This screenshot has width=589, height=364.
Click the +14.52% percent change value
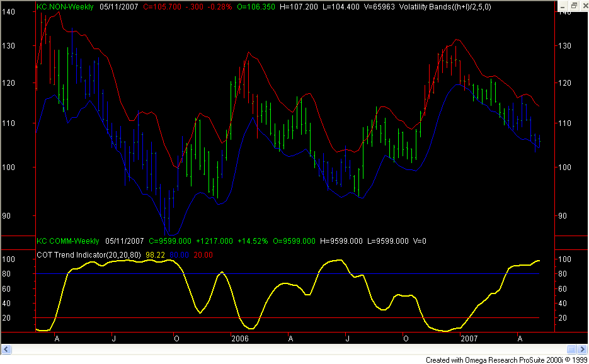[253, 241]
